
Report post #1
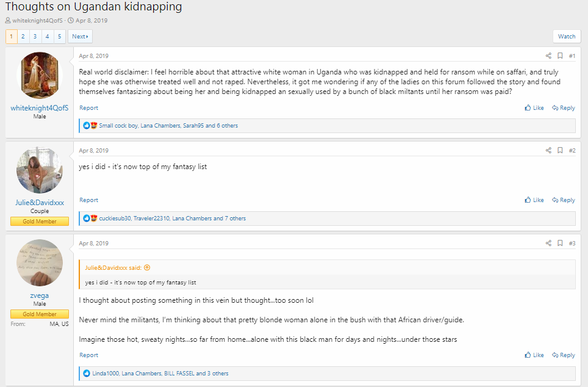[x=88, y=107]
